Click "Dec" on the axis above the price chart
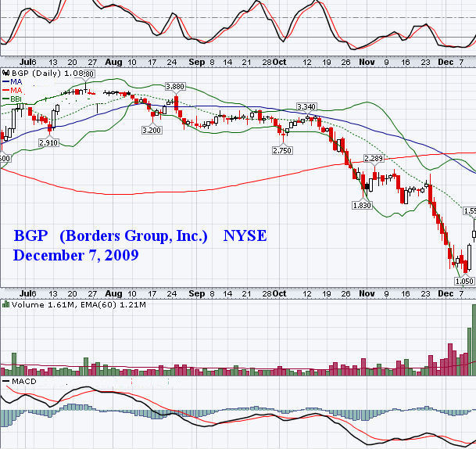The width and height of the screenshot is (476, 449). point(446,62)
